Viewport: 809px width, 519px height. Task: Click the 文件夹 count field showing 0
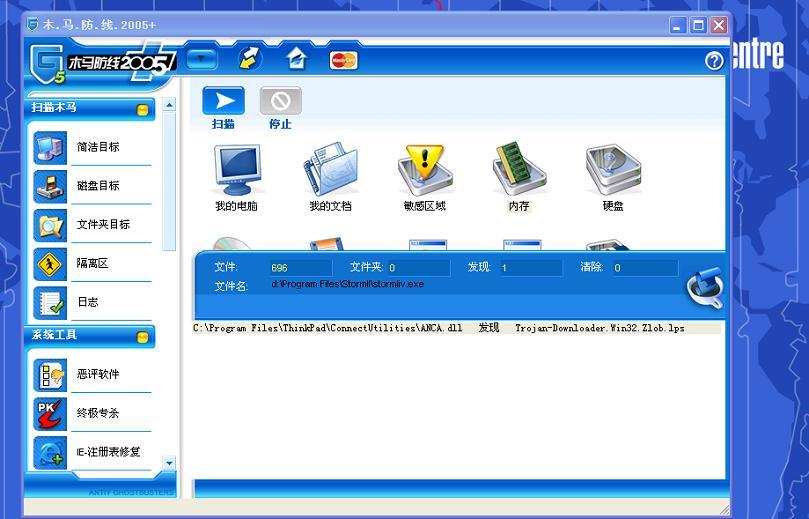418,268
